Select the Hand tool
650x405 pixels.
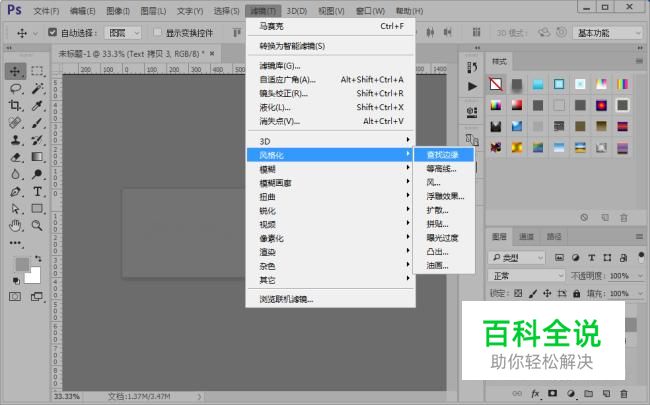pyautogui.click(x=15, y=226)
